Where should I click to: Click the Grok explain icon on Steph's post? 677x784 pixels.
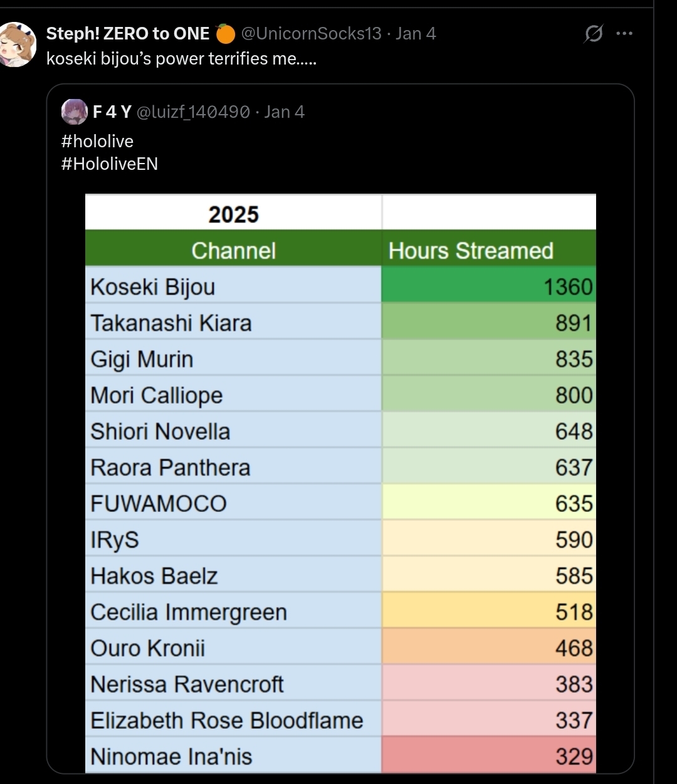[593, 34]
